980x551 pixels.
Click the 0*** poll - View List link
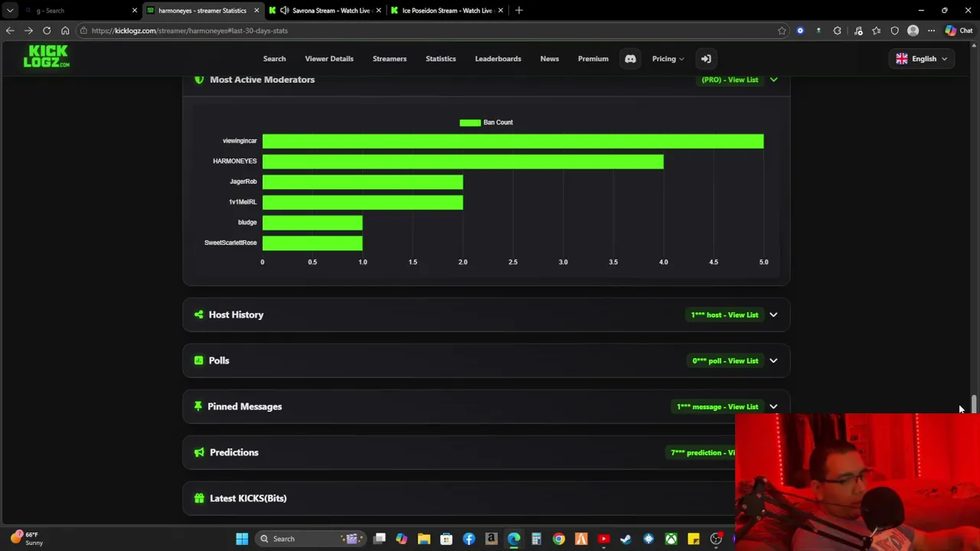tap(725, 360)
